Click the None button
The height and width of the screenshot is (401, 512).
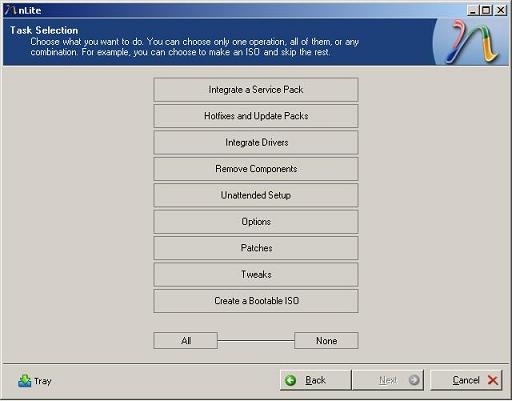(x=326, y=340)
